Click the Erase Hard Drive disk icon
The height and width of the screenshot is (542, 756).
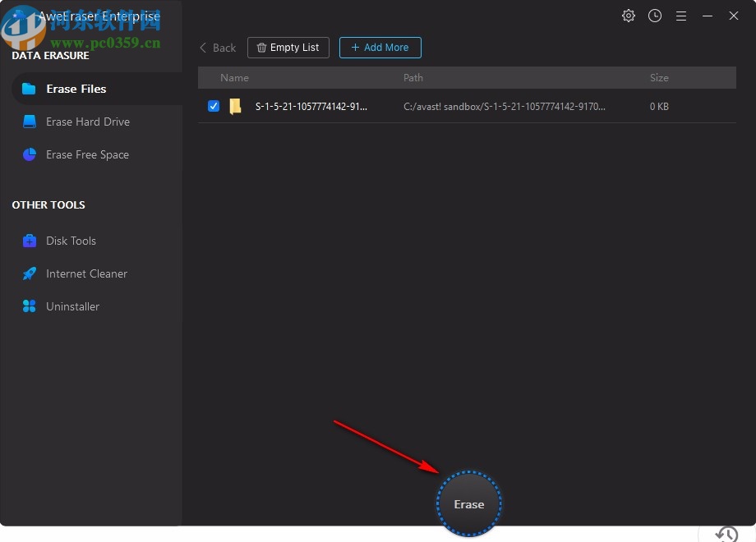tap(30, 122)
